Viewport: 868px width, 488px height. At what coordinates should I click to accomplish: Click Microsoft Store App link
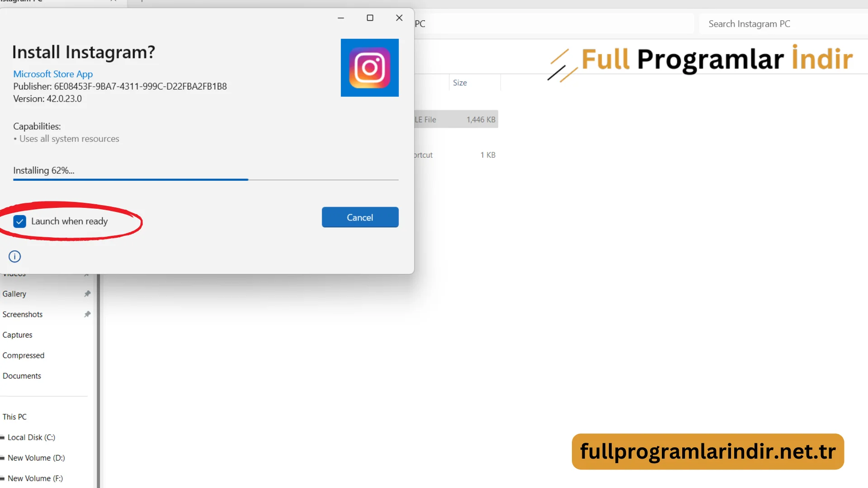pyautogui.click(x=53, y=74)
